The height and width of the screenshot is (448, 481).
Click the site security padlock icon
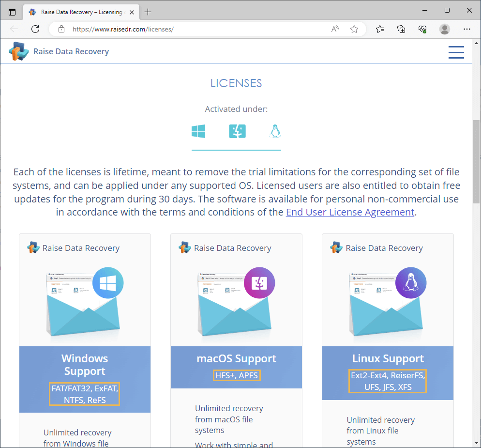(61, 29)
